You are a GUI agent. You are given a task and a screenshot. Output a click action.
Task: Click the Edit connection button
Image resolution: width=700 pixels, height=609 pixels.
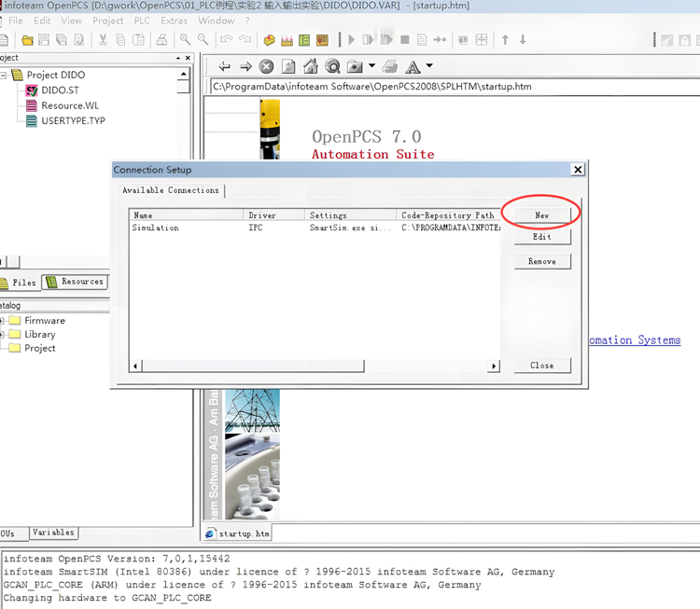point(541,237)
